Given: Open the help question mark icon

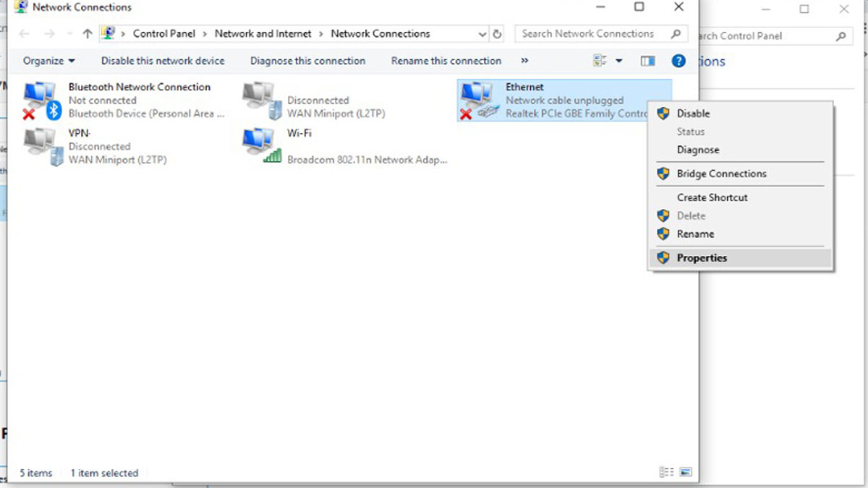Looking at the screenshot, I should 678,61.
